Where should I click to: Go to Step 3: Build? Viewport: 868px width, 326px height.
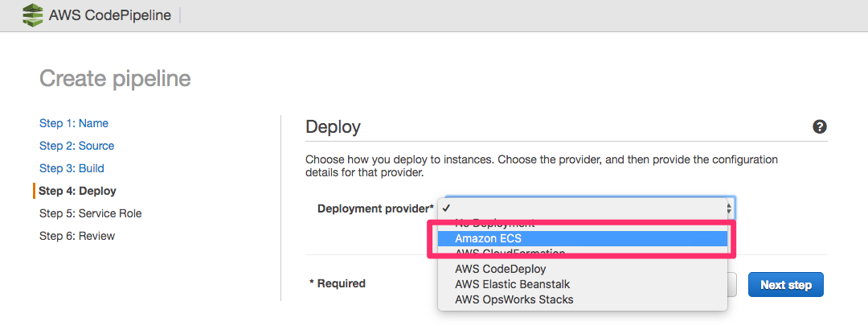point(72,168)
